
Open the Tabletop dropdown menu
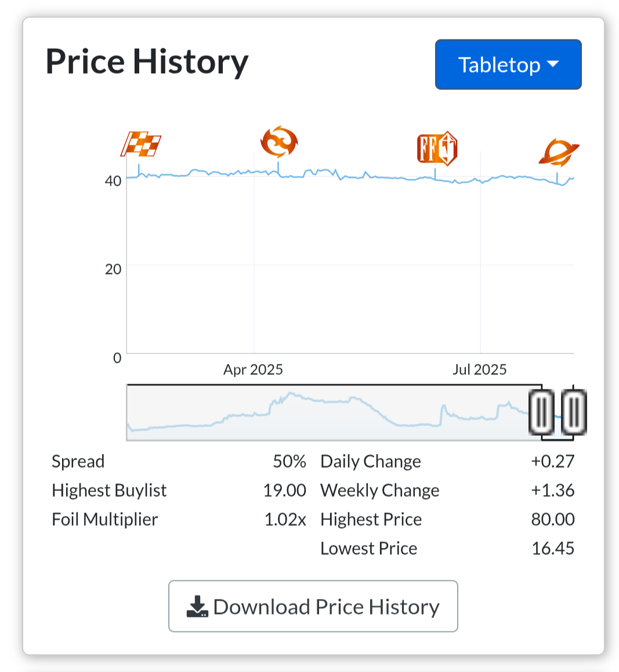(508, 65)
